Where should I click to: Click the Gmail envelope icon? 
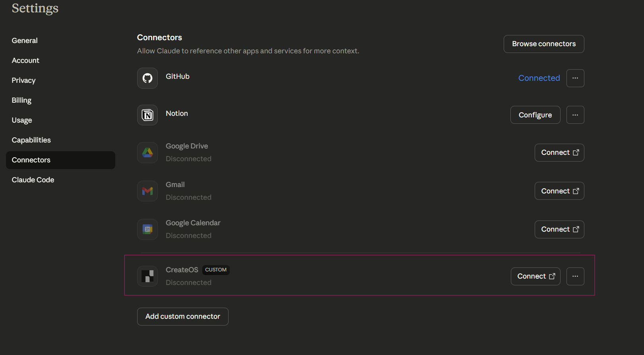pyautogui.click(x=147, y=191)
